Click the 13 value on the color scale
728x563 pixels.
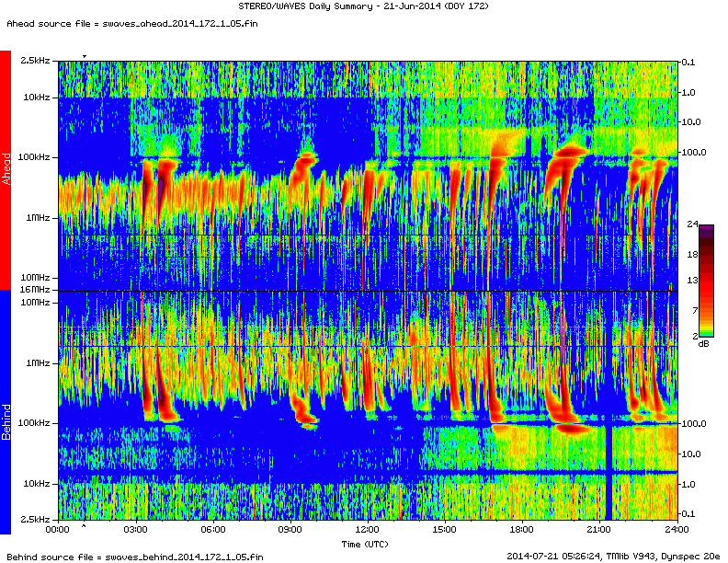pos(692,280)
